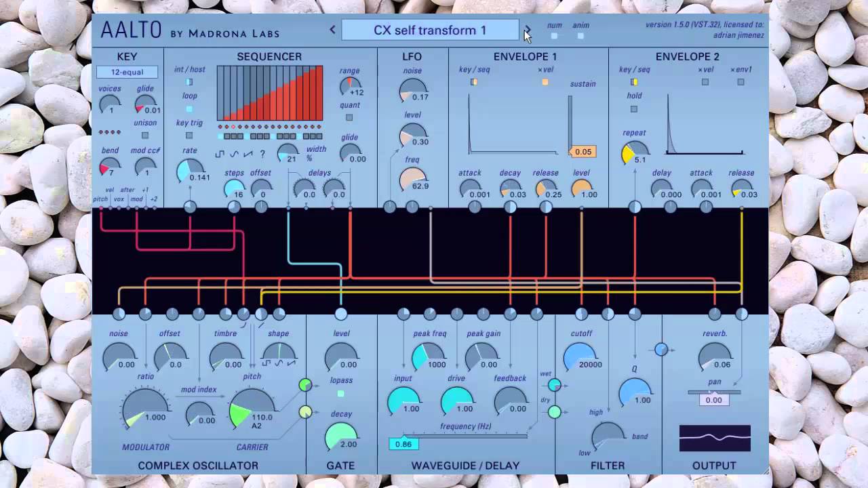Click the output reverb knob
868x488 pixels.
(x=715, y=357)
